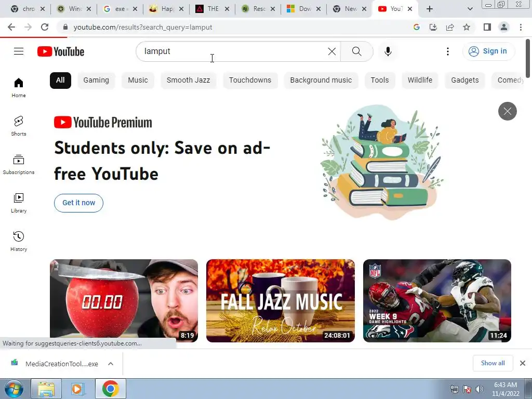Click the padlock site info icon
This screenshot has height=399, width=532.
pos(65,27)
